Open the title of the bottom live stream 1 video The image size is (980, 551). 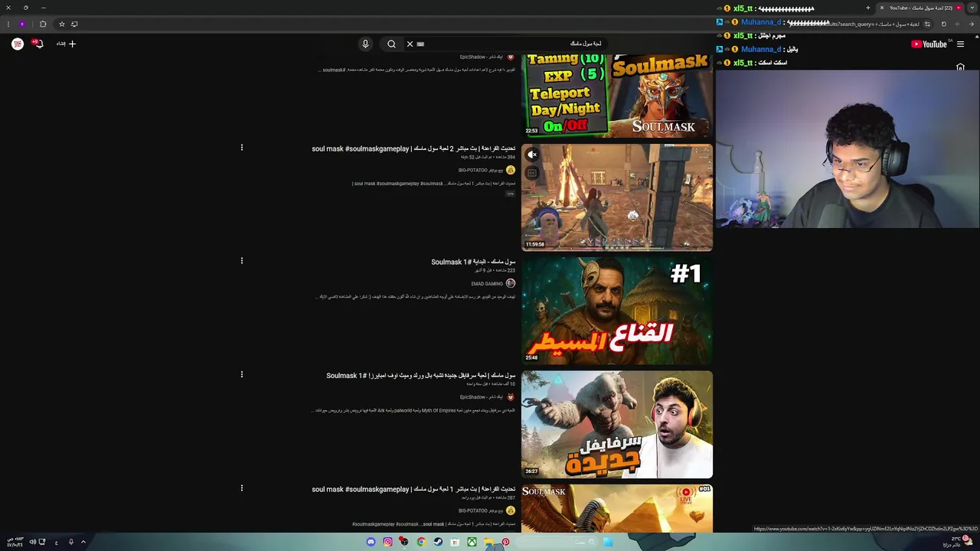tap(413, 489)
